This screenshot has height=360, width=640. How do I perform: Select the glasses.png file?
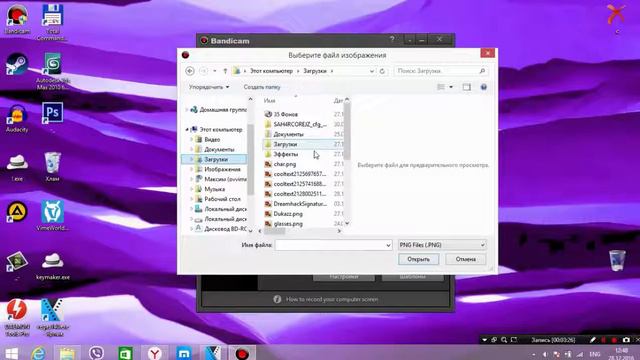coord(288,224)
